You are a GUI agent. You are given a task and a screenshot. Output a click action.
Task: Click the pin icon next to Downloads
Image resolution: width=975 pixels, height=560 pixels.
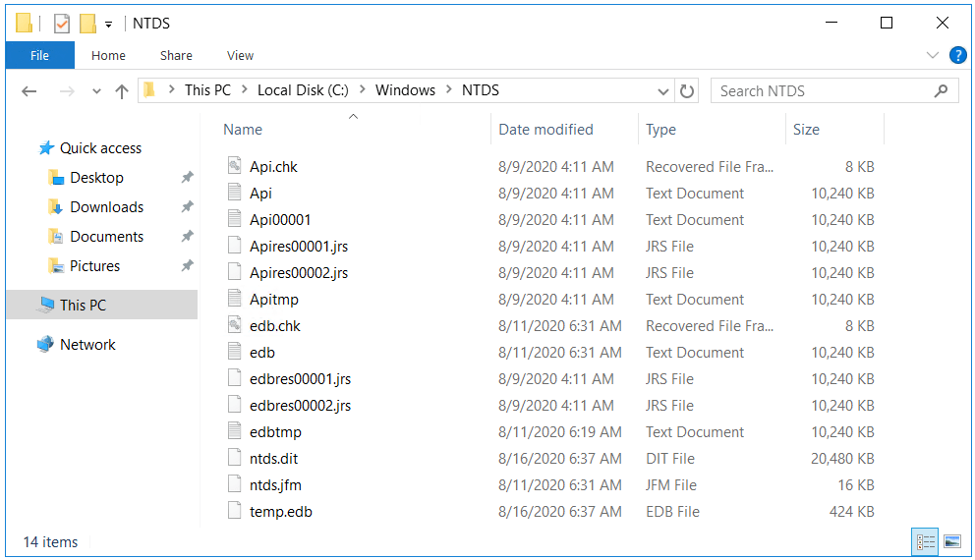coord(187,207)
